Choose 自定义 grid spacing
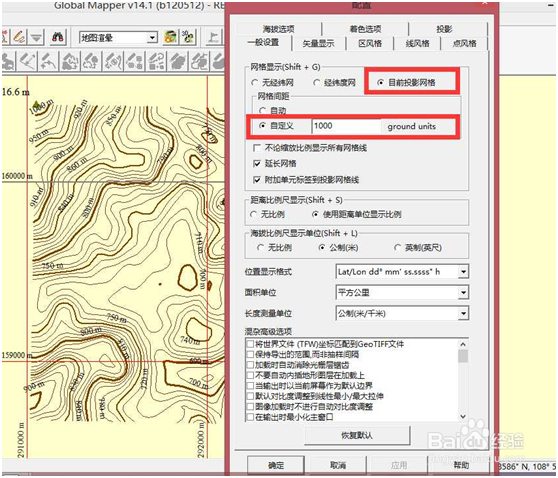Image resolution: width=558 pixels, height=478 pixels. pyautogui.click(x=263, y=126)
